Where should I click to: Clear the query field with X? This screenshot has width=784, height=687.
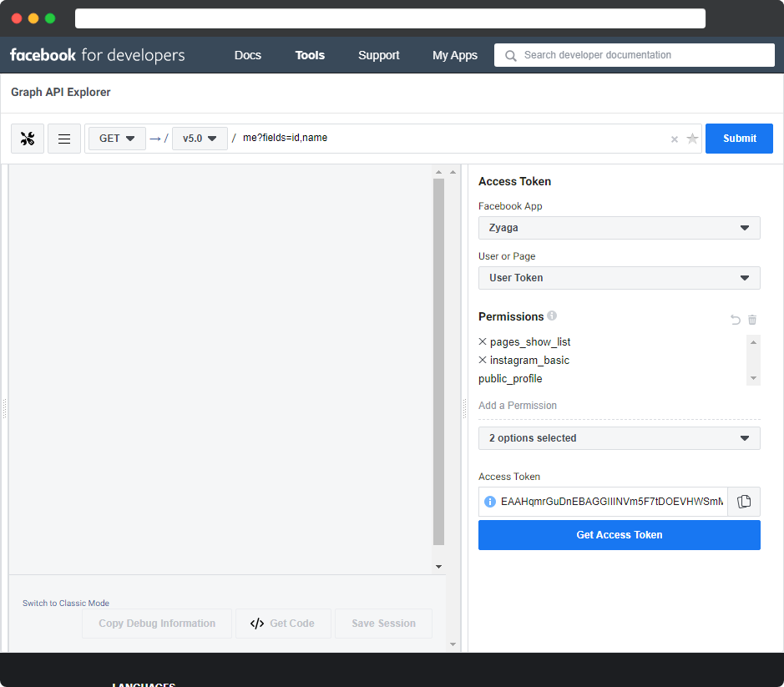pos(675,139)
